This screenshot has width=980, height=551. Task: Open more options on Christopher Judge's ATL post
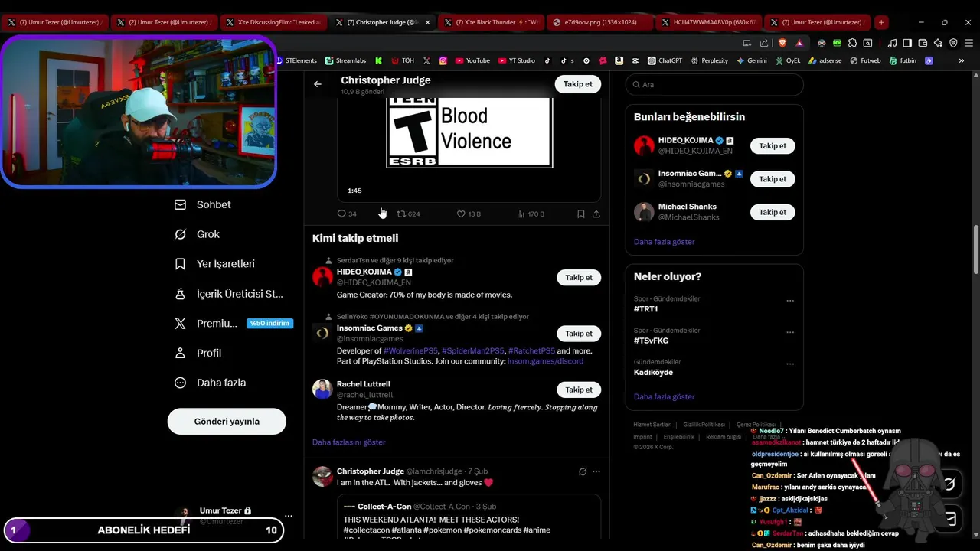pyautogui.click(x=596, y=471)
